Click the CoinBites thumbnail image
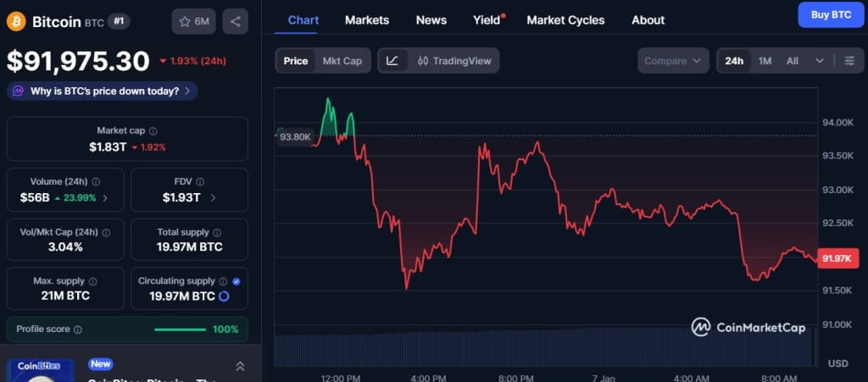Viewport: 868px width, 382px height. click(x=41, y=370)
